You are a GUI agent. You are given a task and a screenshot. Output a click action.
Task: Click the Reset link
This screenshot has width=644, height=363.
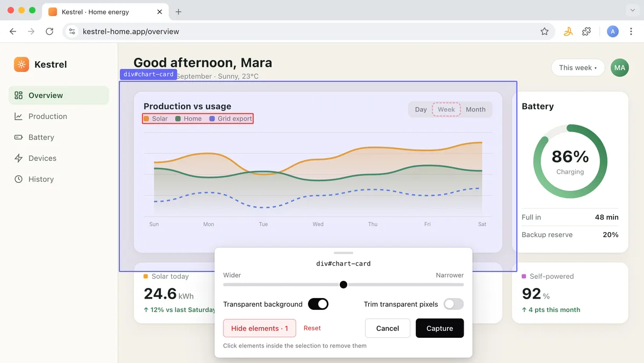(312, 328)
